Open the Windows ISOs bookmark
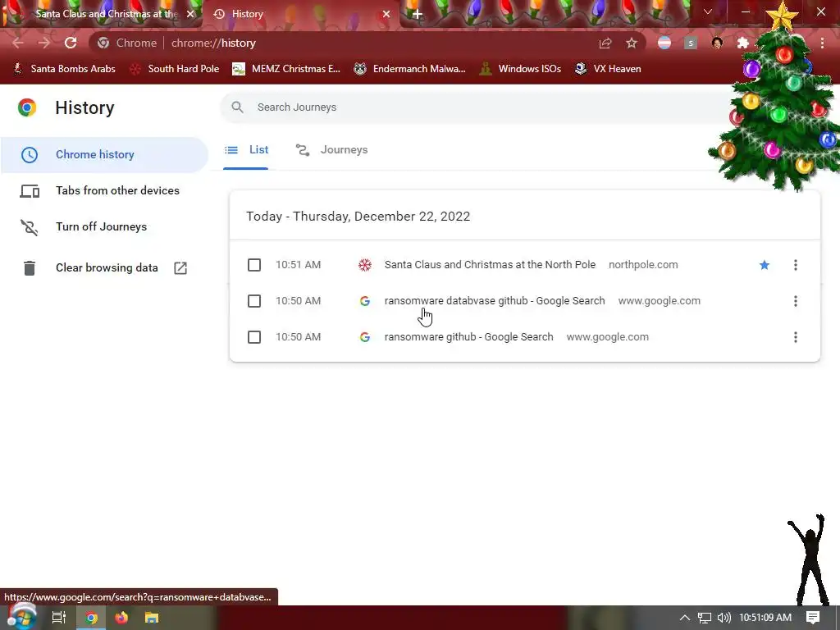 520,69
